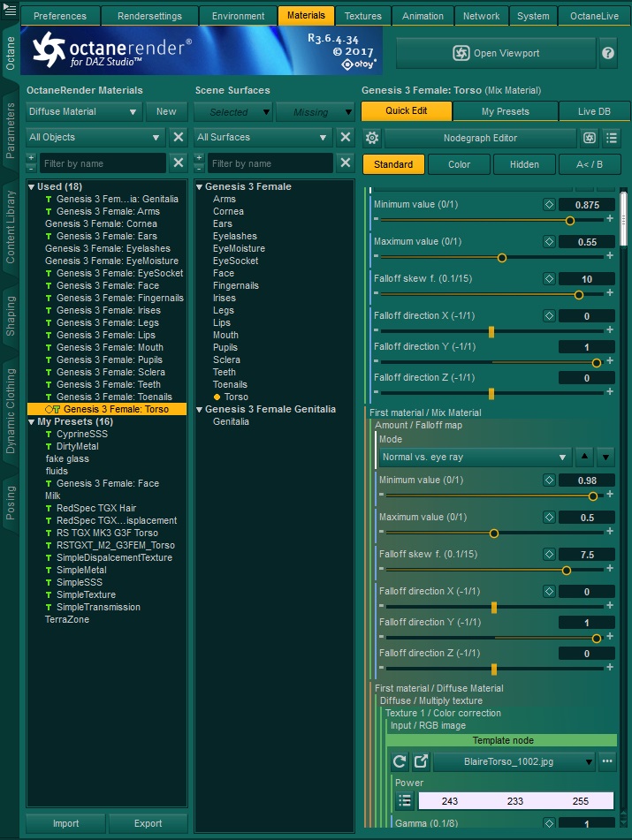Screen dimensions: 632x840
Task: Click the materials Filter by name field
Action: 103,163
